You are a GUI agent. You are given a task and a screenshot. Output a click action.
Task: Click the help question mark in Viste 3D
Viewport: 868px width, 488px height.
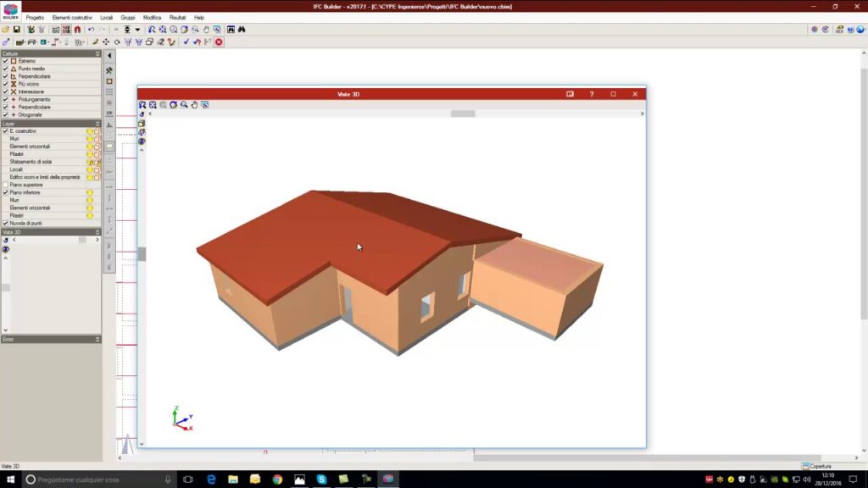592,94
